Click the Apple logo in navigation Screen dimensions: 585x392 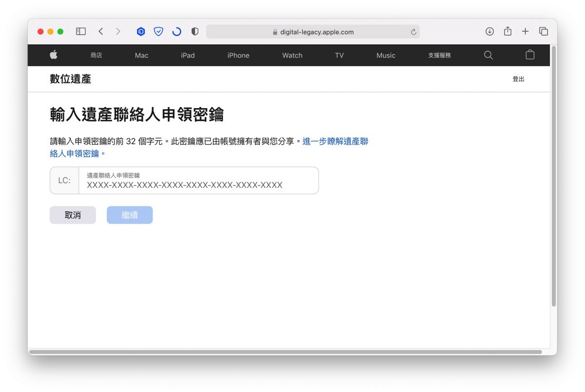54,55
